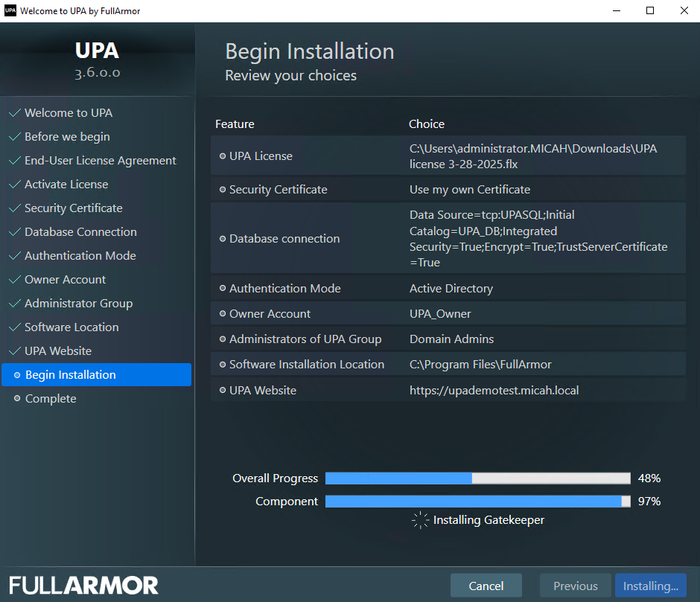Click the FullArmor logo at bottom left

click(84, 585)
